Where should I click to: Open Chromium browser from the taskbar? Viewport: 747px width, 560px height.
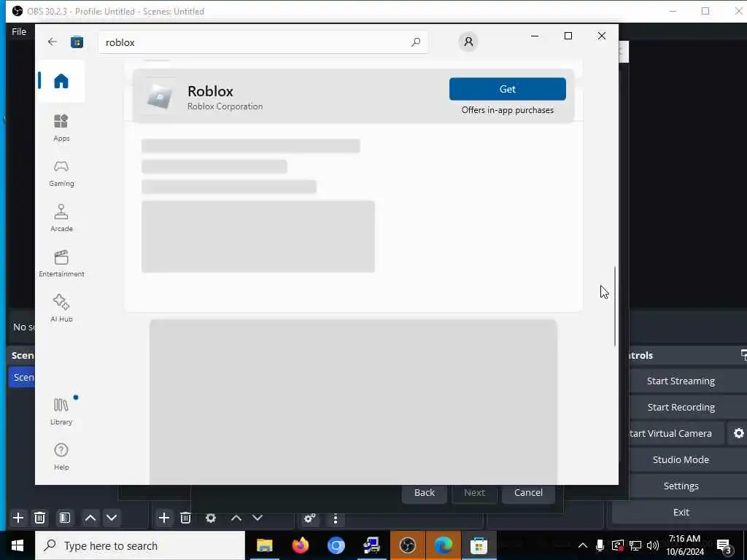point(336,545)
